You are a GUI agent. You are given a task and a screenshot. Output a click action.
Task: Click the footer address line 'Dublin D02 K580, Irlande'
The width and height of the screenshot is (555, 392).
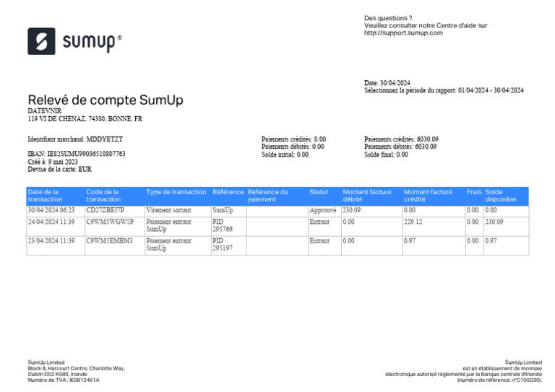point(57,375)
